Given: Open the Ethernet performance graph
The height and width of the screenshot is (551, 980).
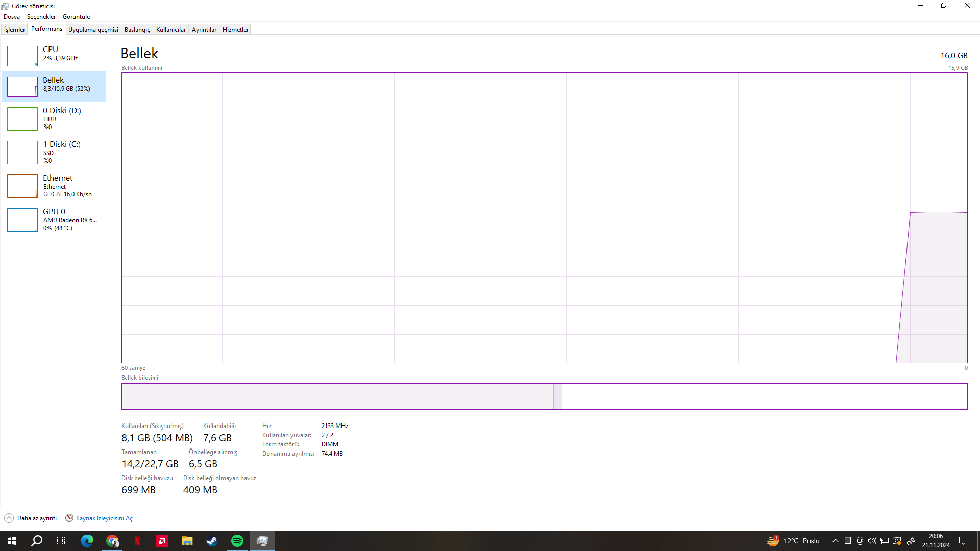Looking at the screenshot, I should click(54, 186).
